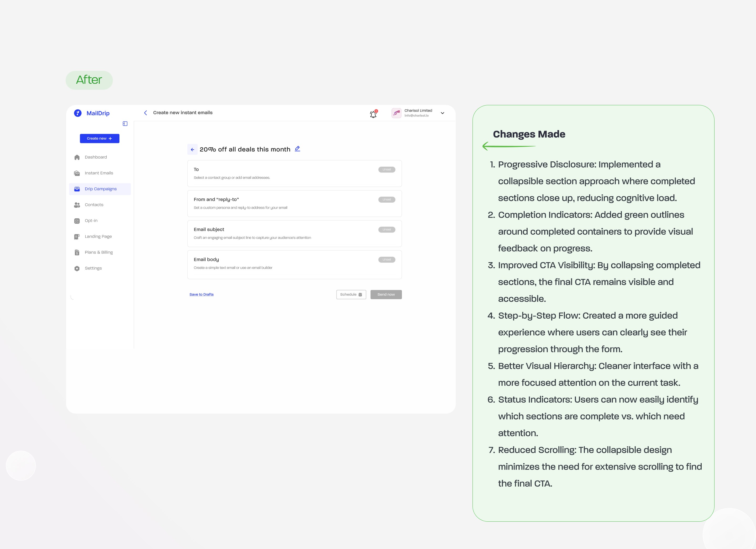The height and width of the screenshot is (549, 756).
Task: Expand the Charisol Limited account dropdown
Action: [x=442, y=113]
